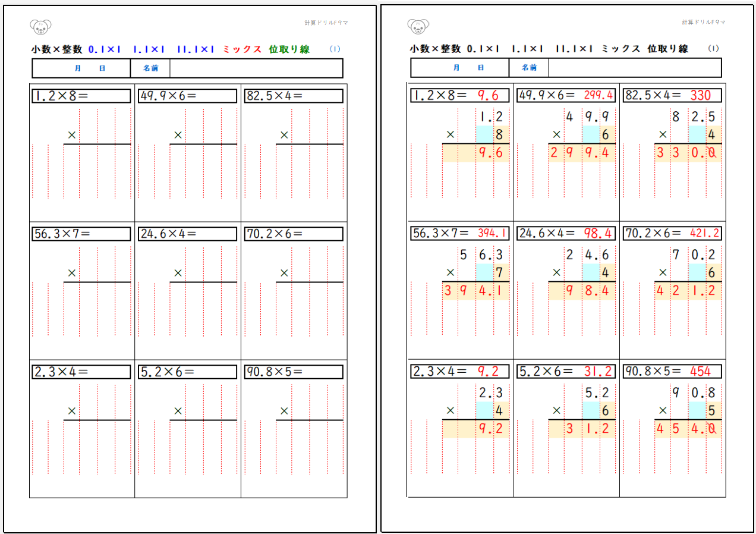Screen dimensions: 756x534
Task: Click the red answer 330 for 82.5×4
Action: click(x=701, y=96)
